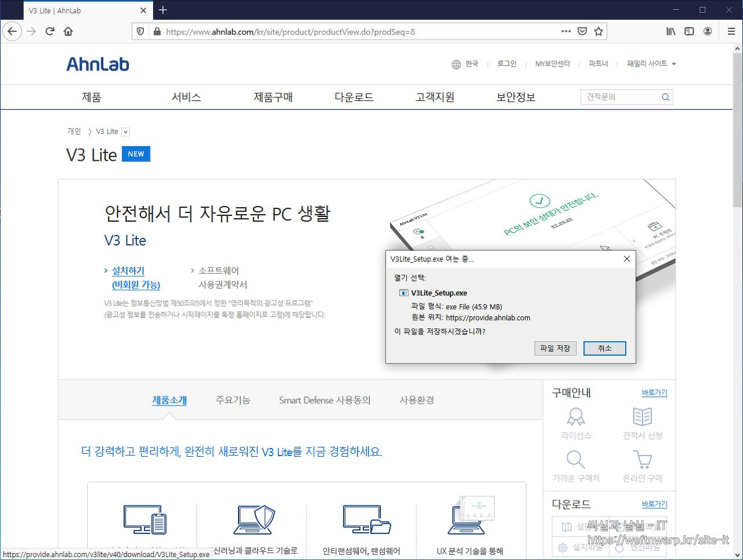Click 다운로드 바로가기 link
Image resolution: width=743 pixels, height=560 pixels.
click(x=654, y=504)
